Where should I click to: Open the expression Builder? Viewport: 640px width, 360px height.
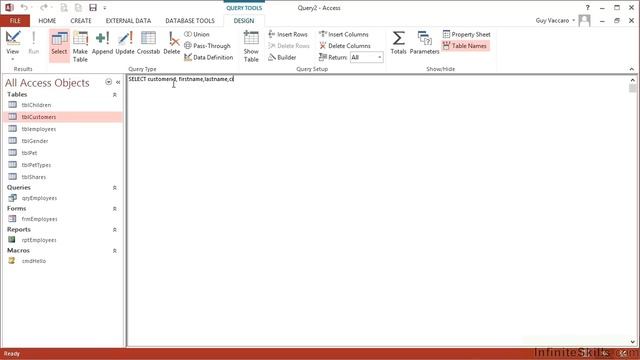tap(282, 58)
